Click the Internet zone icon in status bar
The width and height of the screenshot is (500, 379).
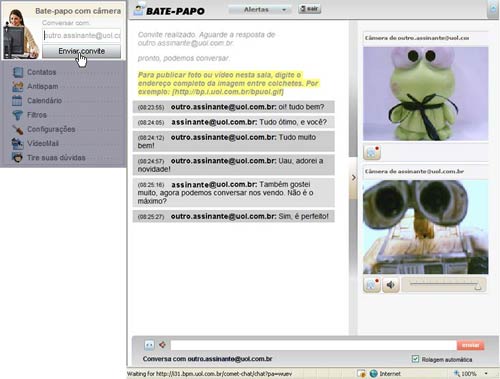pos(374,373)
